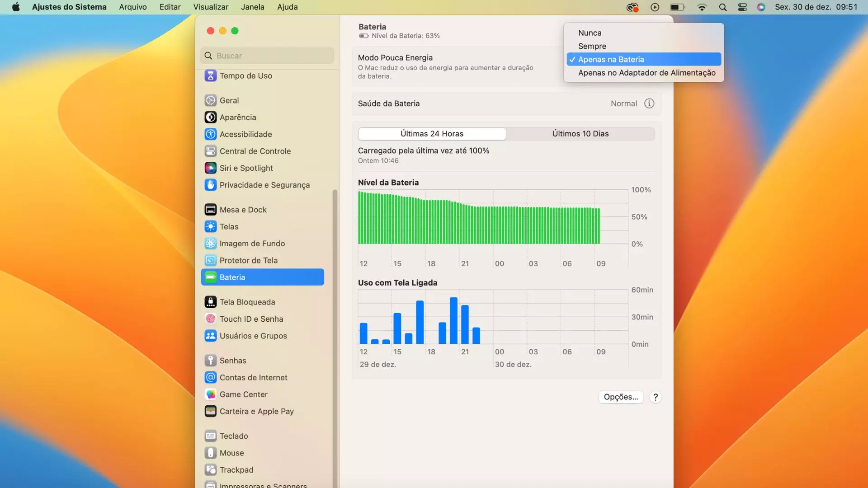The image size is (868, 488).
Task: Pick Apenas no Adaptador de Alimentação option
Action: [x=646, y=73]
